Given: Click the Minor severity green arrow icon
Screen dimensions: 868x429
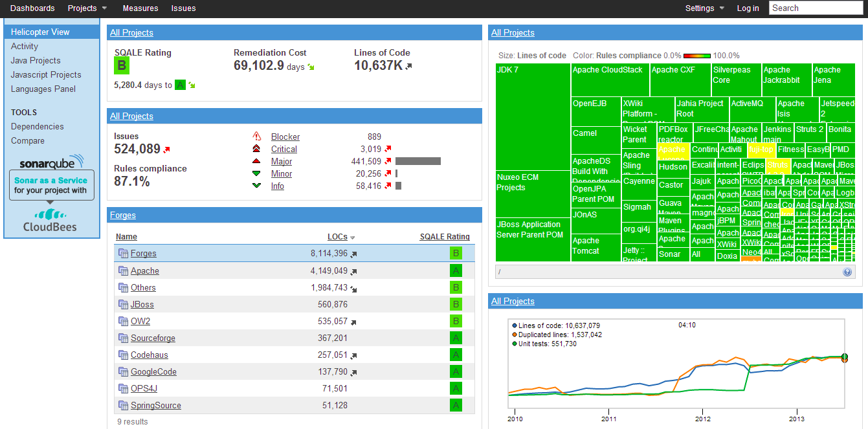Looking at the screenshot, I should click(257, 173).
